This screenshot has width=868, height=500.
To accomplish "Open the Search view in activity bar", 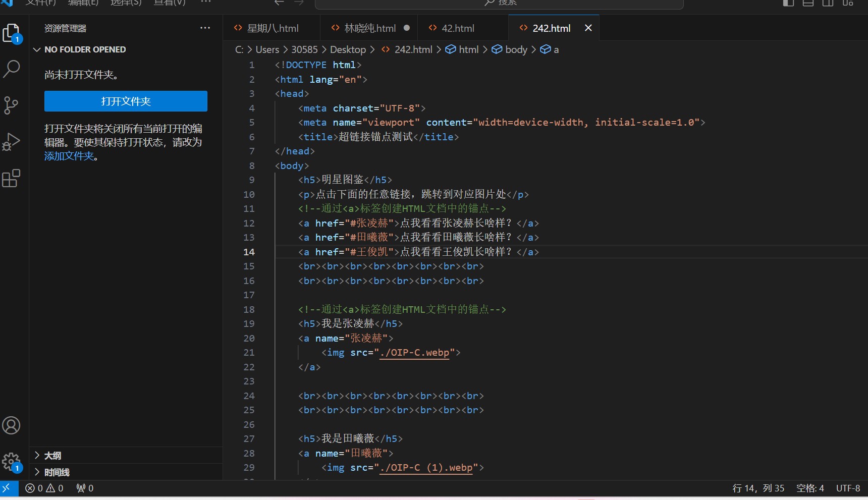I will pos(12,69).
